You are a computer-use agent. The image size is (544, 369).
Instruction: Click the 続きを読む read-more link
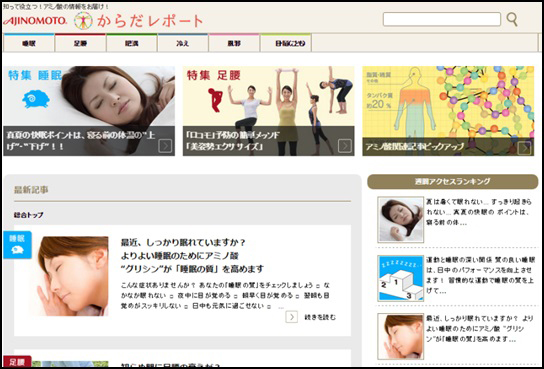(320, 317)
